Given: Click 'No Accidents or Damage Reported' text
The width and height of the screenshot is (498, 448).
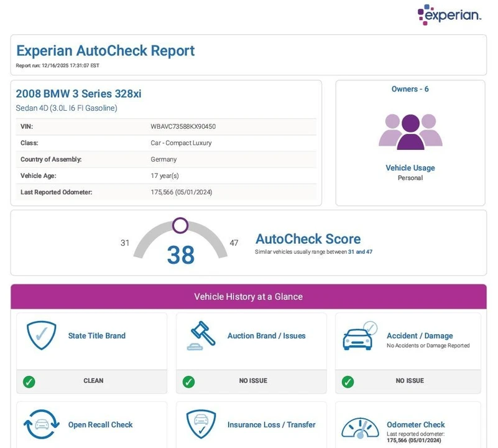Looking at the screenshot, I should 428,345.
